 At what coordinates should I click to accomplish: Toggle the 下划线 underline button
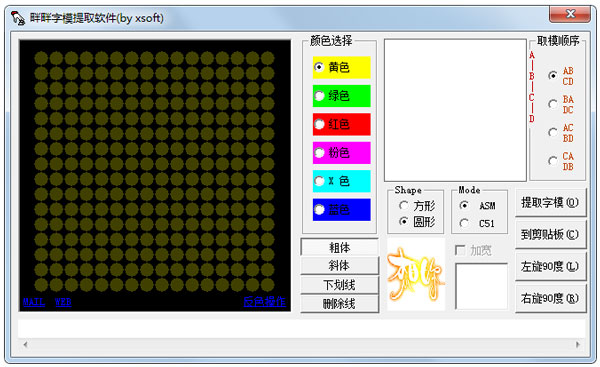tap(339, 285)
